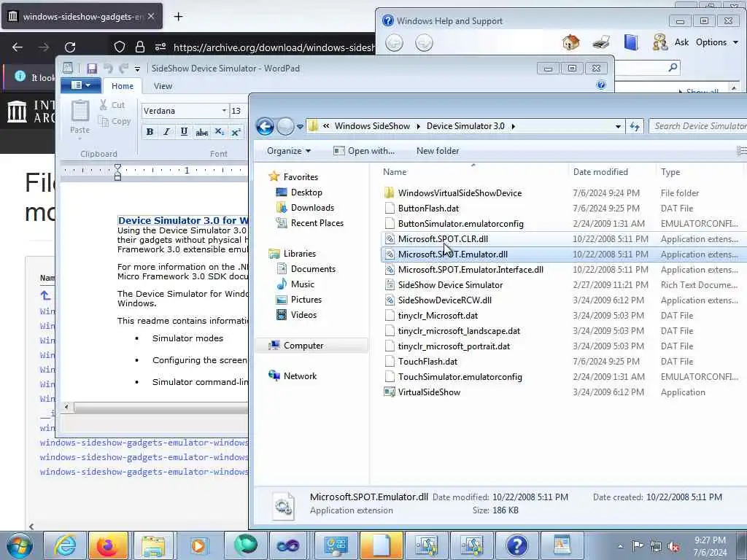Expand Windows SideShow breadcrumb arrow
The height and width of the screenshot is (560, 747).
click(418, 126)
